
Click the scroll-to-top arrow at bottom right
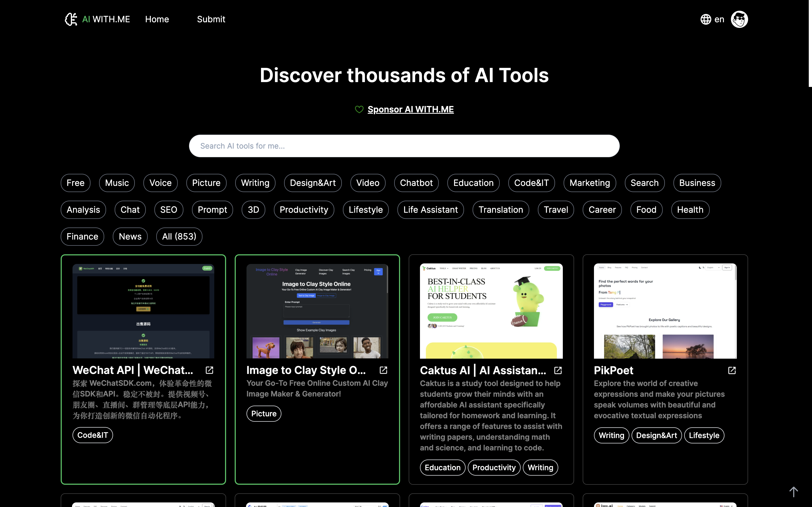point(794,491)
